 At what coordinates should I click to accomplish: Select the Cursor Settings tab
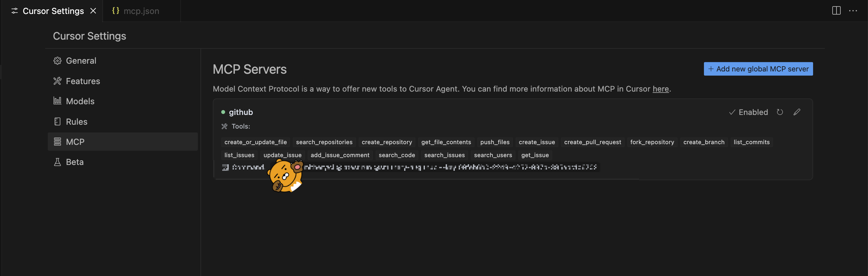pyautogui.click(x=53, y=11)
